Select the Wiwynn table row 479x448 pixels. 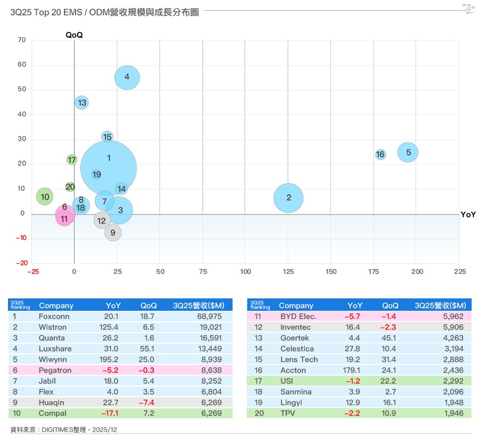tap(120, 360)
